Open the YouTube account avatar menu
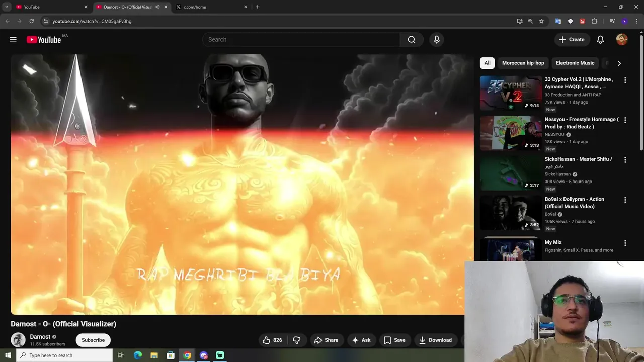Viewport: 644px width, 362px height. click(x=622, y=40)
